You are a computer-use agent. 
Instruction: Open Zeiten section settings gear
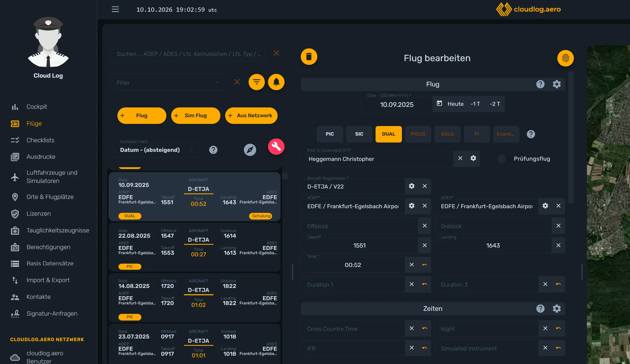point(557,309)
